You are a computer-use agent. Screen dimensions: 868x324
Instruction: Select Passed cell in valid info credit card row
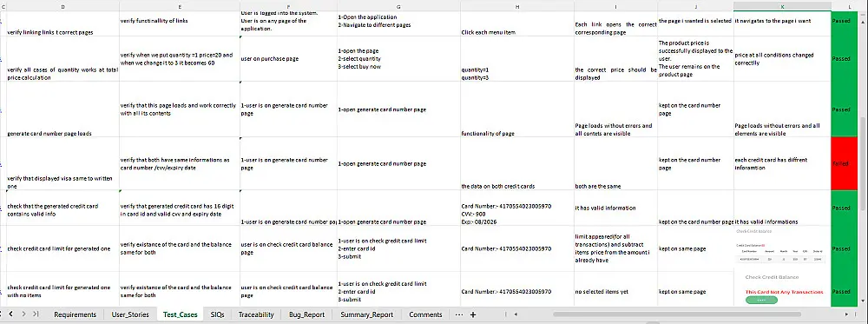(x=845, y=208)
